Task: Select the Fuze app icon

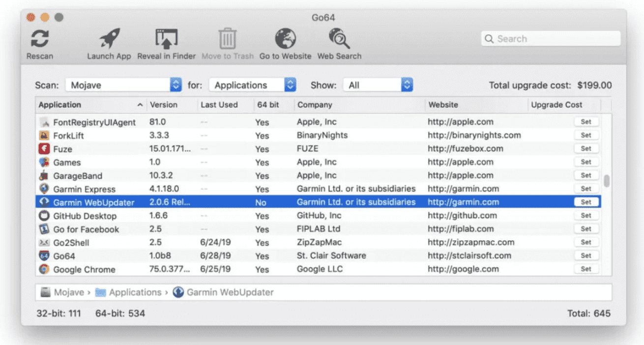Action: [44, 149]
